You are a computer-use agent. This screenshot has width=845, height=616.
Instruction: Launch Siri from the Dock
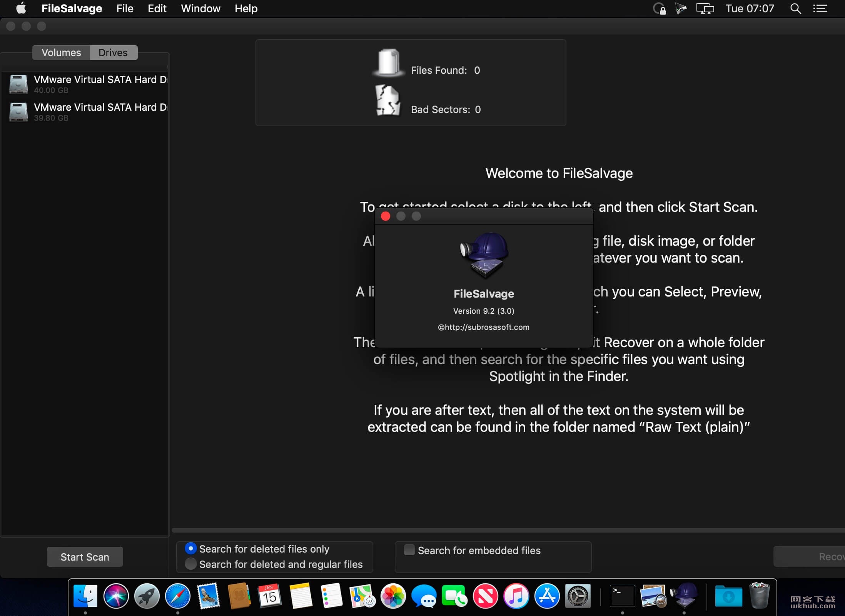click(116, 596)
